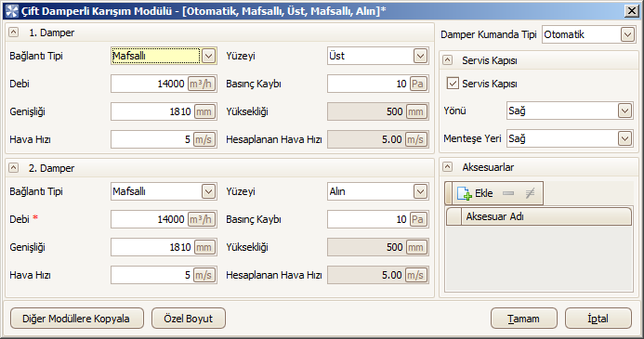Screen dimensions: 644x339
Task: Toggle the Servis Kapısı checkbox
Action: coord(453,84)
